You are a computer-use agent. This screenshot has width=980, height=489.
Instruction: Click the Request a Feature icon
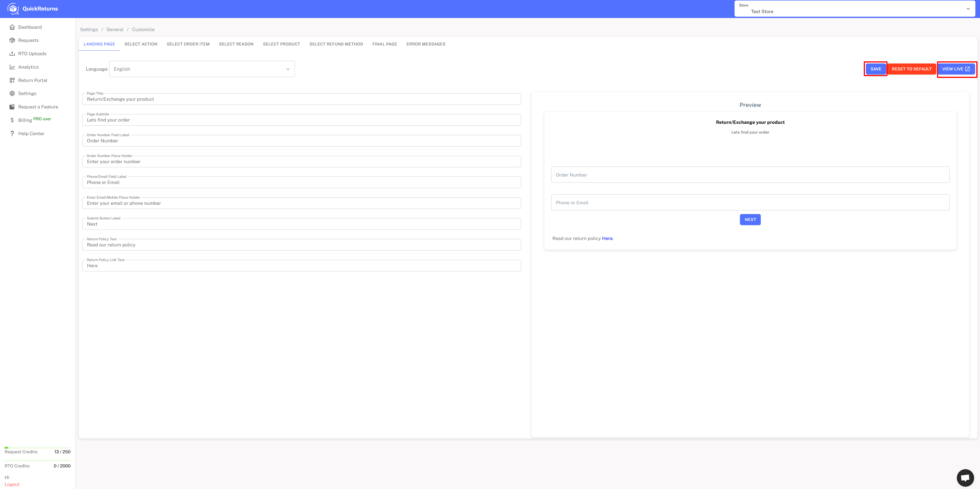coord(12,107)
